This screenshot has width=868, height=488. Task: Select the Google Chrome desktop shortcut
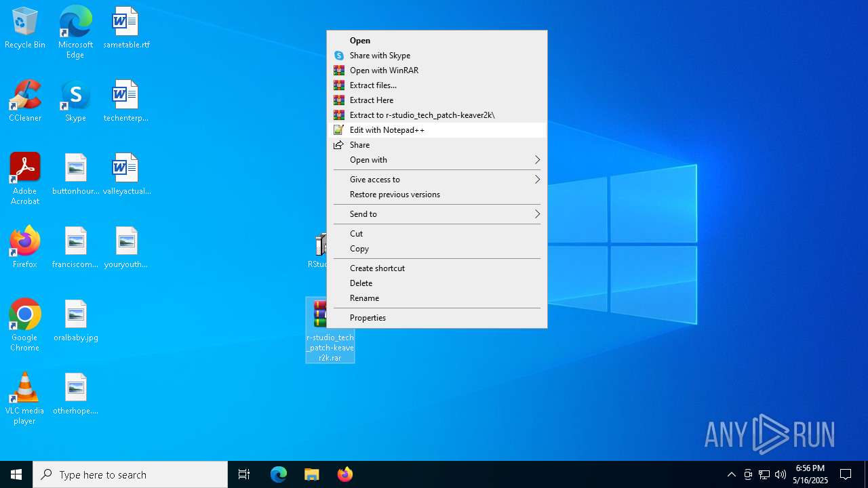pos(25,325)
